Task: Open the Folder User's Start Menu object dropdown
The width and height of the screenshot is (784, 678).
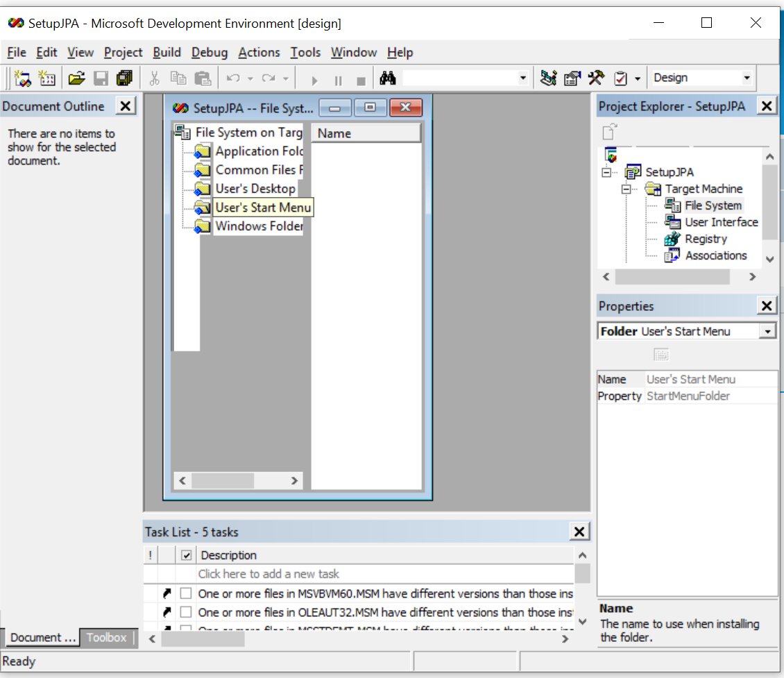Action: [x=767, y=332]
